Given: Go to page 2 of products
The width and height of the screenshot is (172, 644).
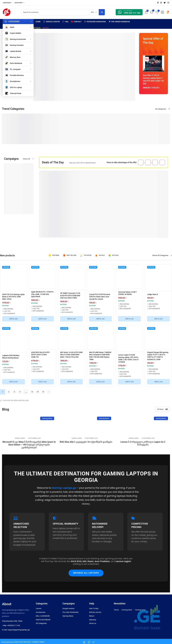Looking at the screenshot, I should click(x=9, y=392).
